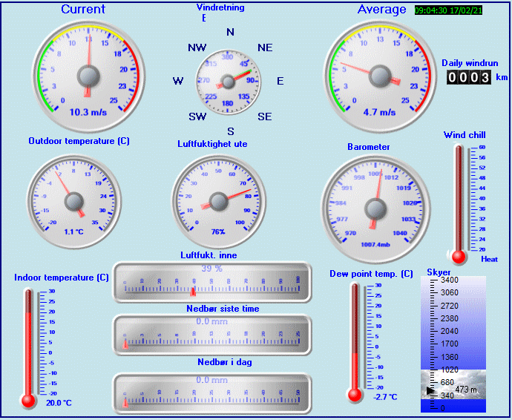Screen dimensions: 512x420
Task: Click the Daily windrun odometer counter
Action: tap(468, 77)
